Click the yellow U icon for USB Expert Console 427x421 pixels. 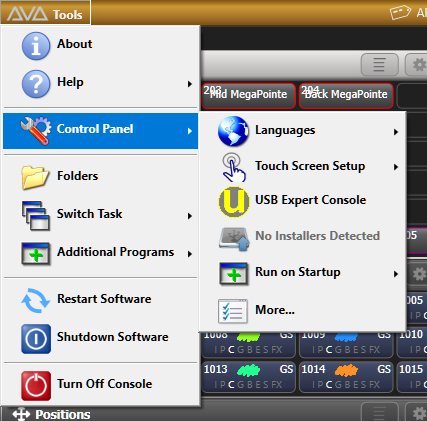234,202
